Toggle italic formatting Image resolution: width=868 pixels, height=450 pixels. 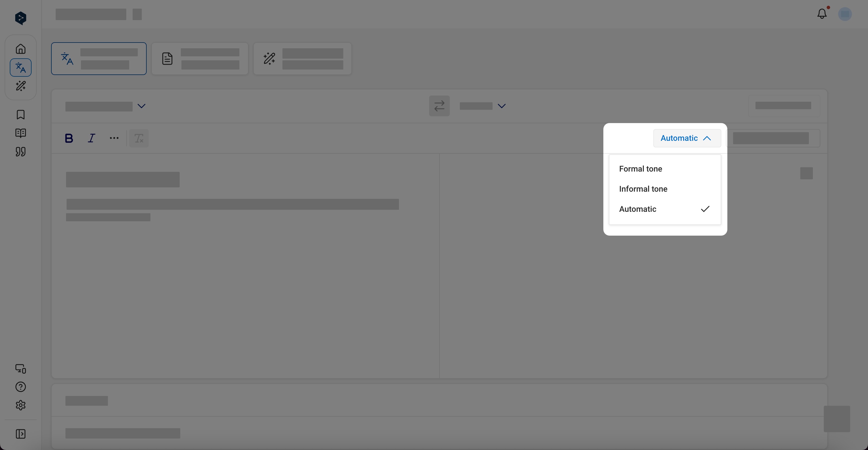click(x=91, y=138)
